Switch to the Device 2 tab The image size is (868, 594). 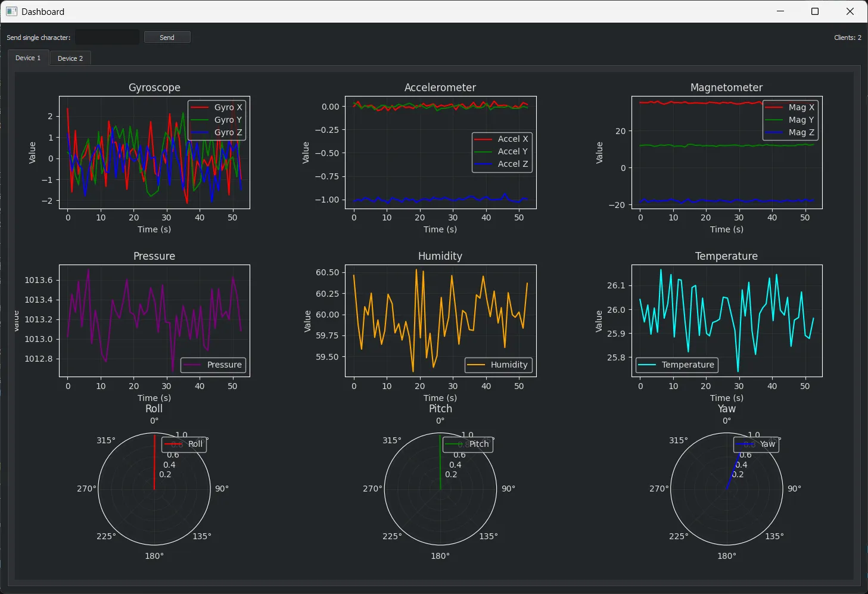70,58
